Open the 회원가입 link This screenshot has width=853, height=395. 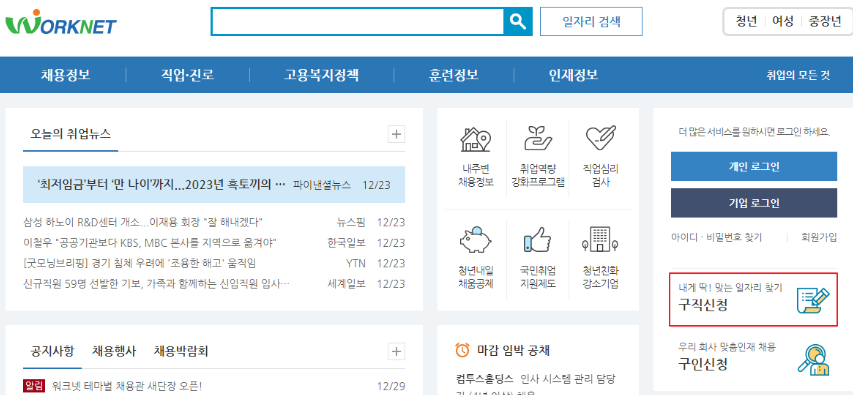[x=819, y=237]
